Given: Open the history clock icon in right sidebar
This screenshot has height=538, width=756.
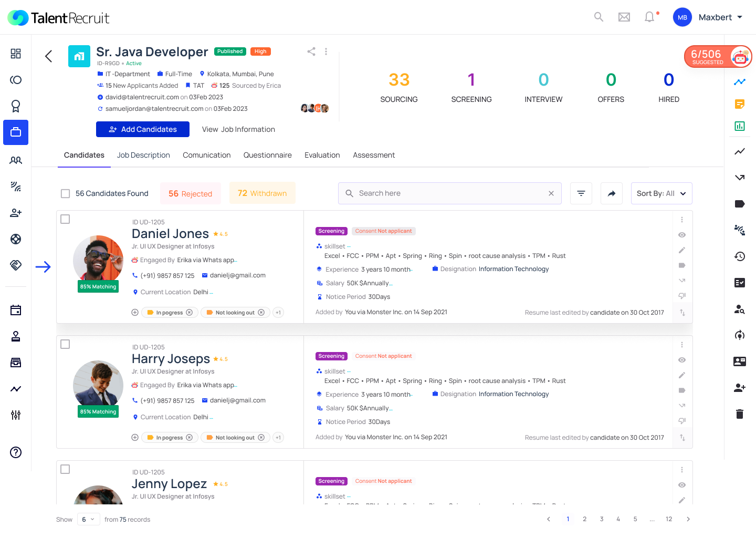Looking at the screenshot, I should 740,256.
